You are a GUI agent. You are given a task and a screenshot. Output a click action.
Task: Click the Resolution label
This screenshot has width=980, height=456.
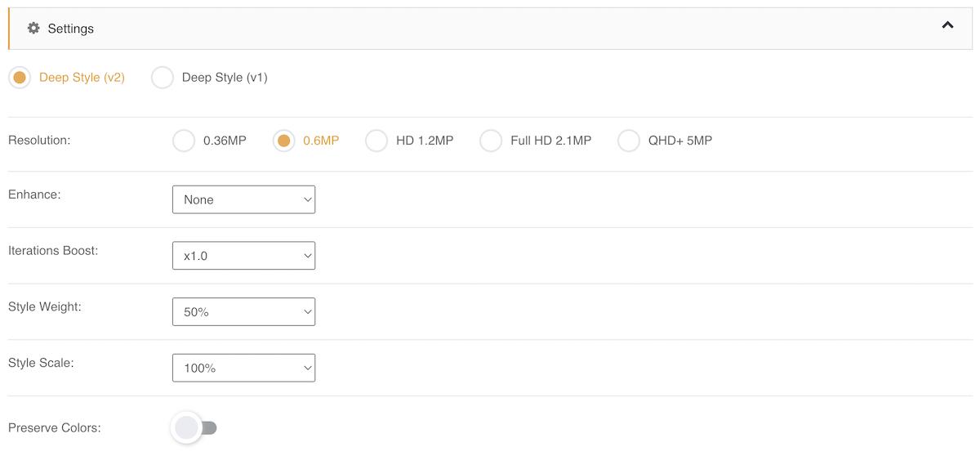point(39,140)
